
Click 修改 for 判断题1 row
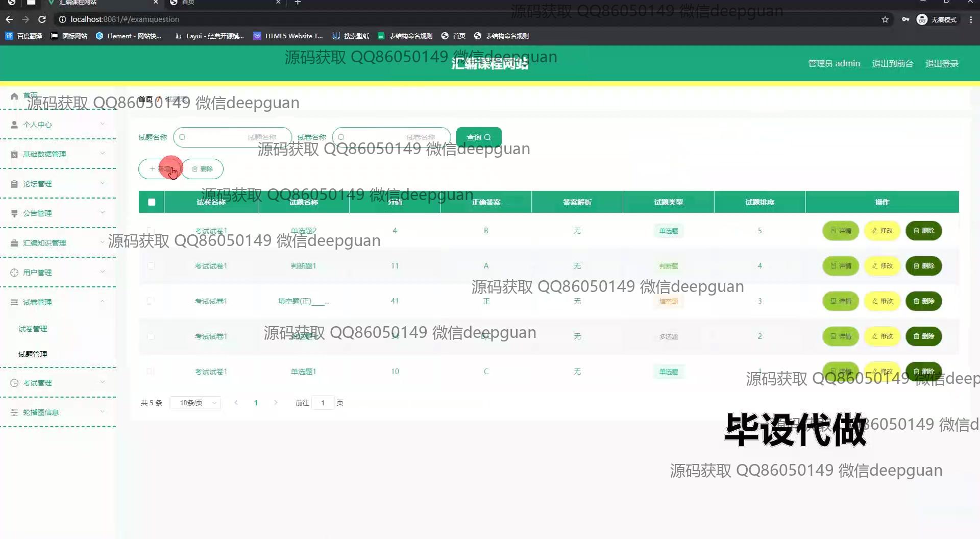(x=882, y=266)
